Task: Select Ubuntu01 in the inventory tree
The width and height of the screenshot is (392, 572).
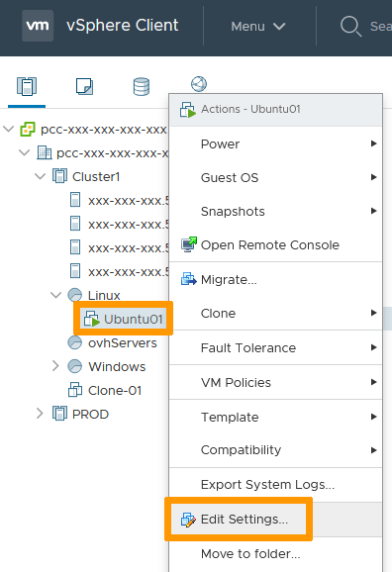Action: pyautogui.click(x=134, y=319)
